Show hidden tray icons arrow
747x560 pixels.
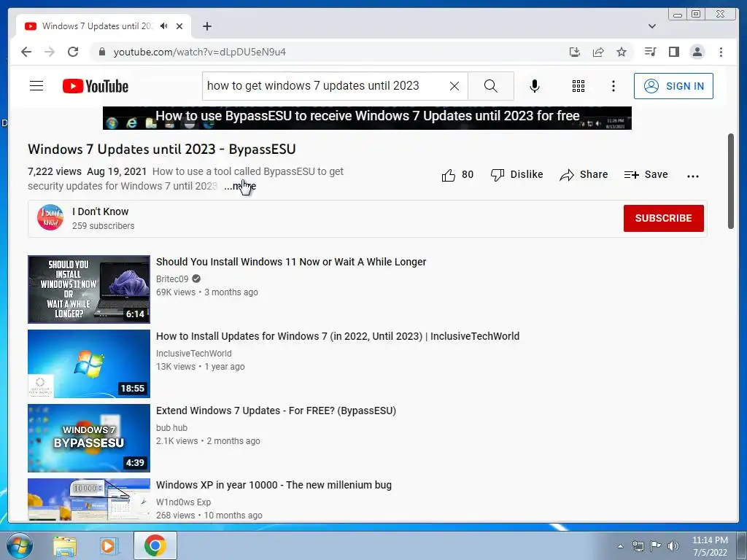point(620,546)
